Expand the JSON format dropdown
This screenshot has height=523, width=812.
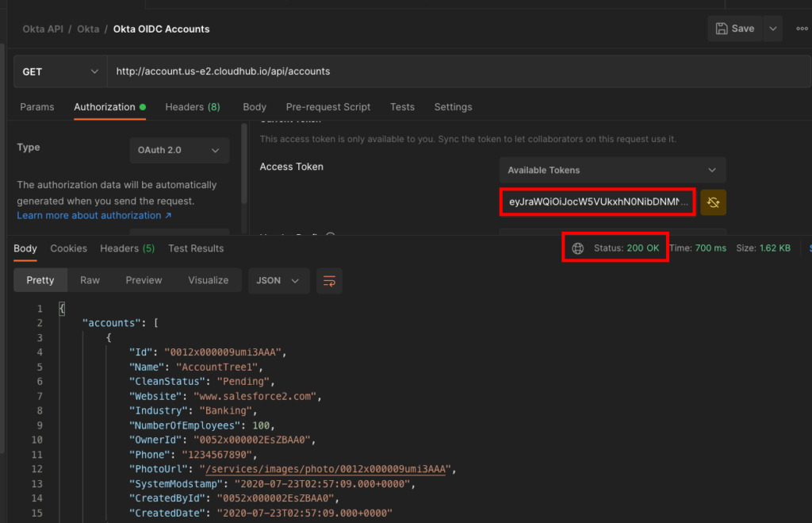(x=278, y=280)
